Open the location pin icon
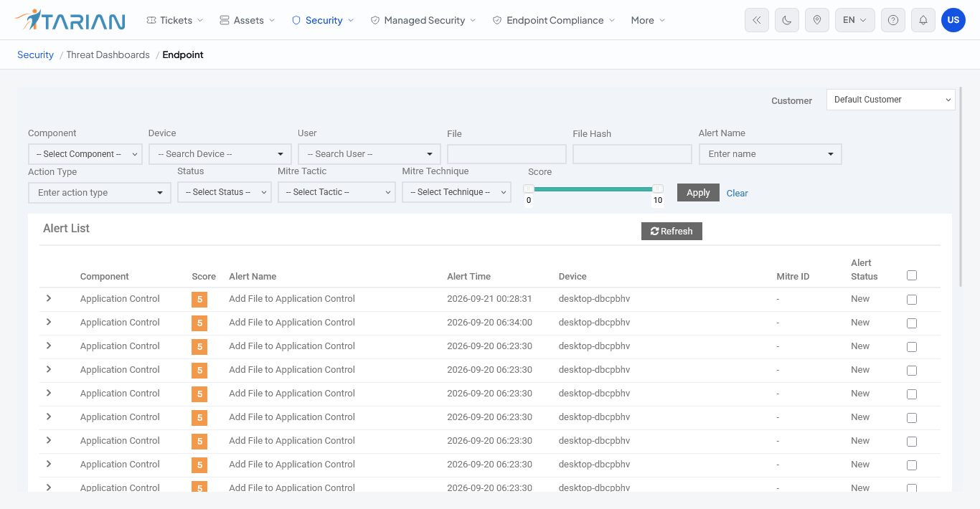980x509 pixels. [x=817, y=20]
